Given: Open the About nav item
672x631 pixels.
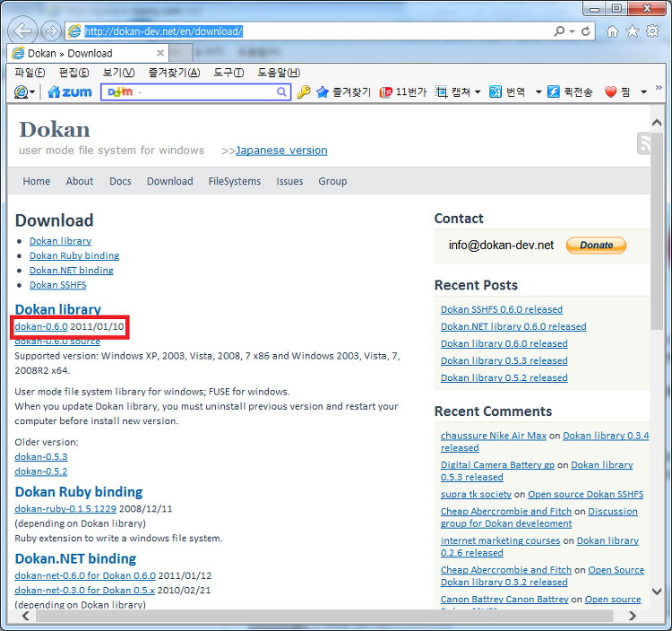Looking at the screenshot, I should [80, 181].
